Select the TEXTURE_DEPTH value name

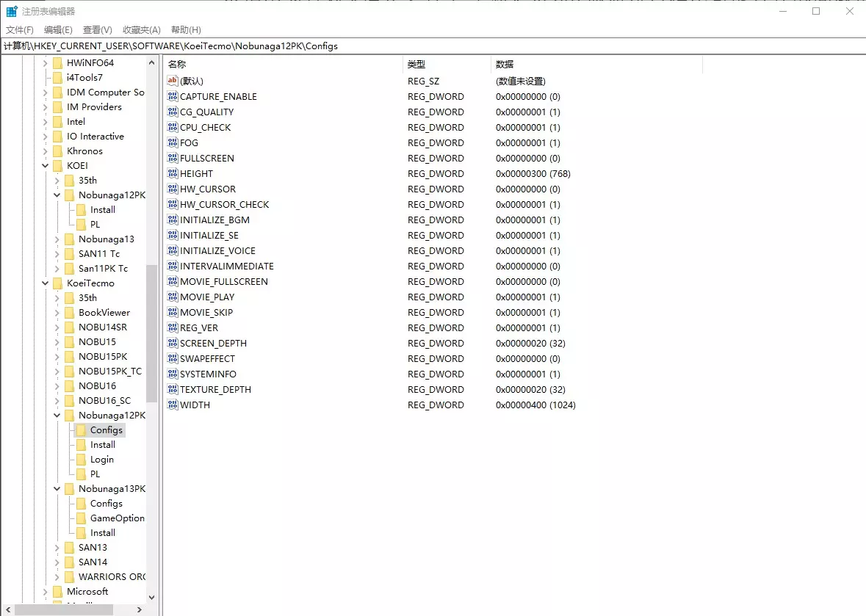215,389
